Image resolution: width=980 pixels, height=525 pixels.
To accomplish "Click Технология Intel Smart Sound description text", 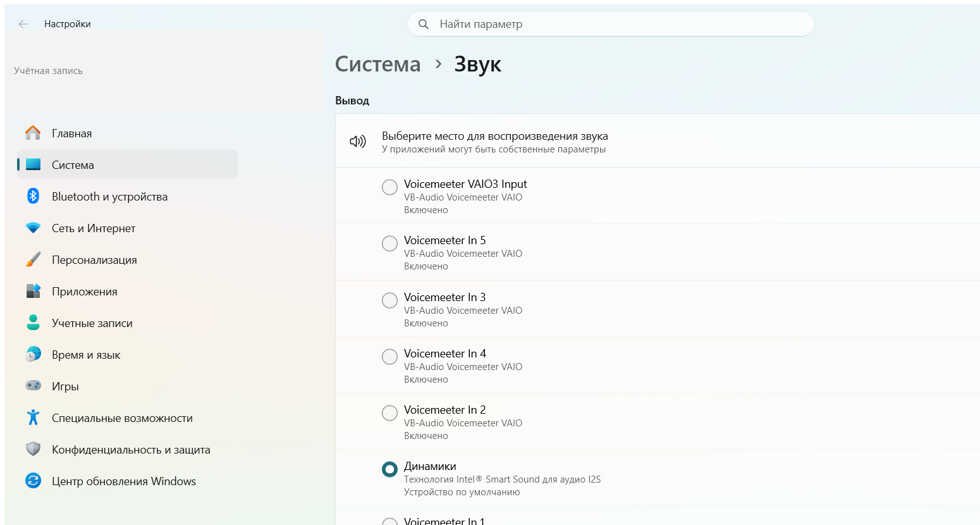I will 502,479.
